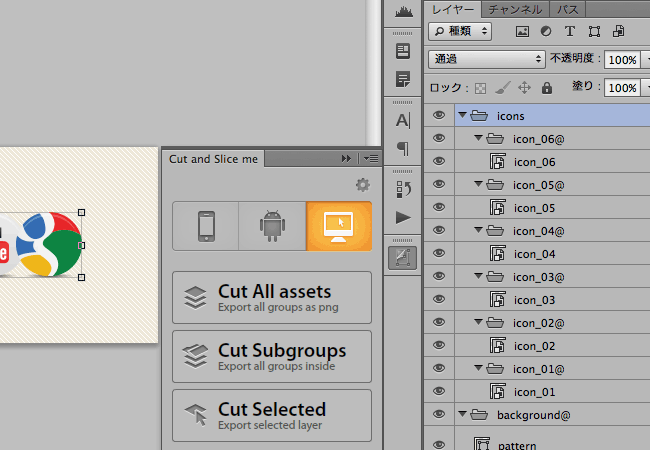
Task: Click the Cut All assets button
Action: click(272, 298)
